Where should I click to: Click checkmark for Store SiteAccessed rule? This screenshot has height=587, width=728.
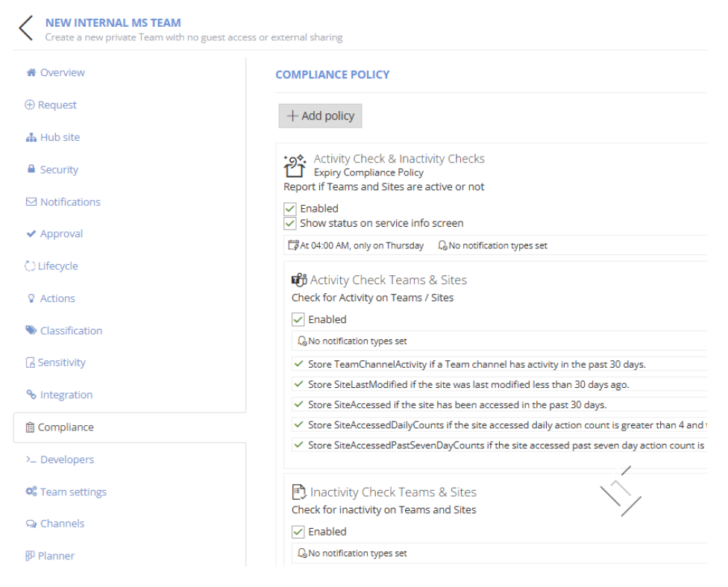coord(298,404)
